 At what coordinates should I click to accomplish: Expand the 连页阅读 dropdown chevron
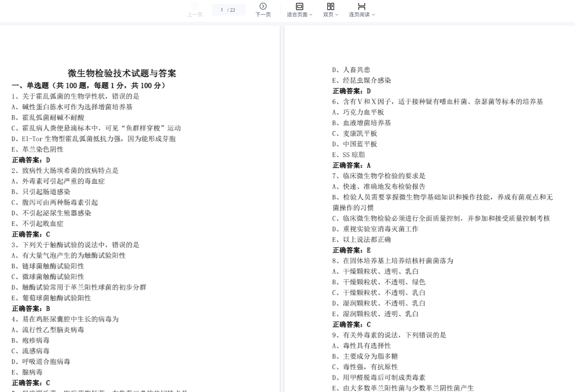[373, 15]
